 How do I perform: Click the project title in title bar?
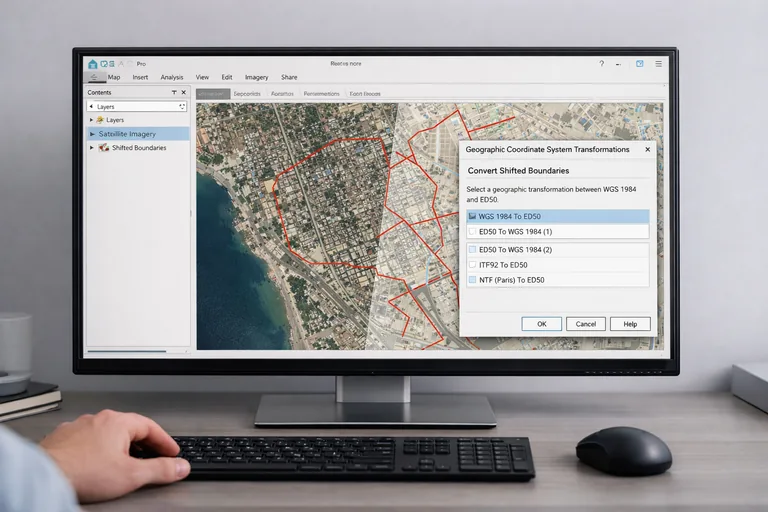point(346,64)
